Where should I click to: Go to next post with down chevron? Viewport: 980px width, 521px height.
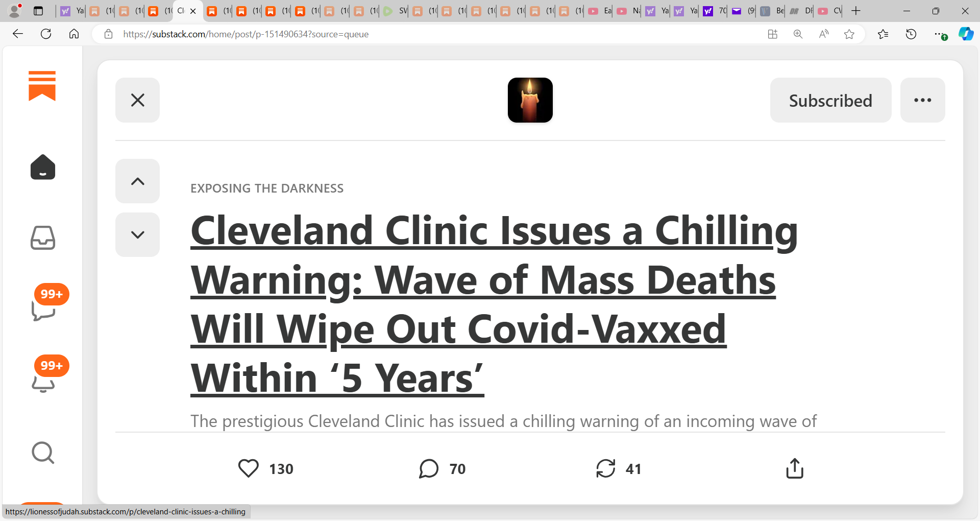click(x=137, y=234)
